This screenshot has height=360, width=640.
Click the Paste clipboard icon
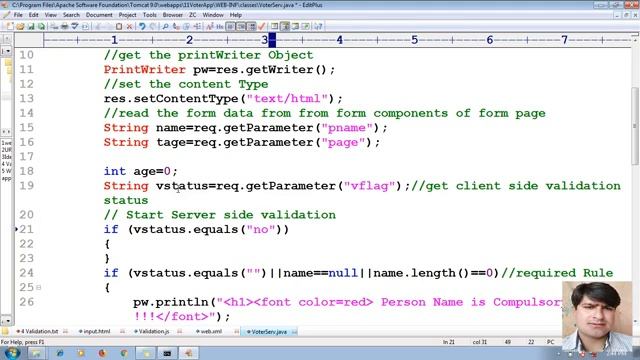coord(119,27)
